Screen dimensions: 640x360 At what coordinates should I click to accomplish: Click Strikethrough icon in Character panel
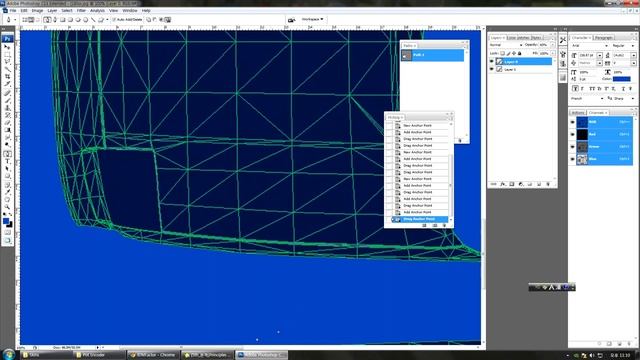[x=631, y=89]
